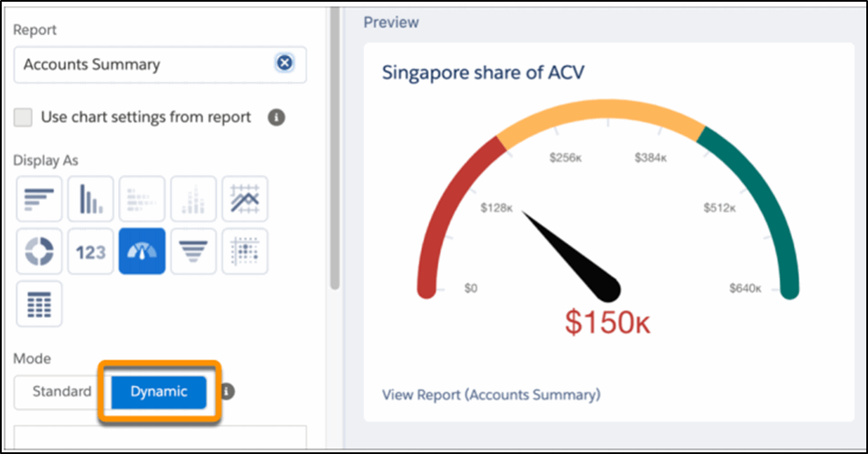Viewport: 868px width, 454px height.
Task: Switch display to table view icon
Action: point(38,303)
